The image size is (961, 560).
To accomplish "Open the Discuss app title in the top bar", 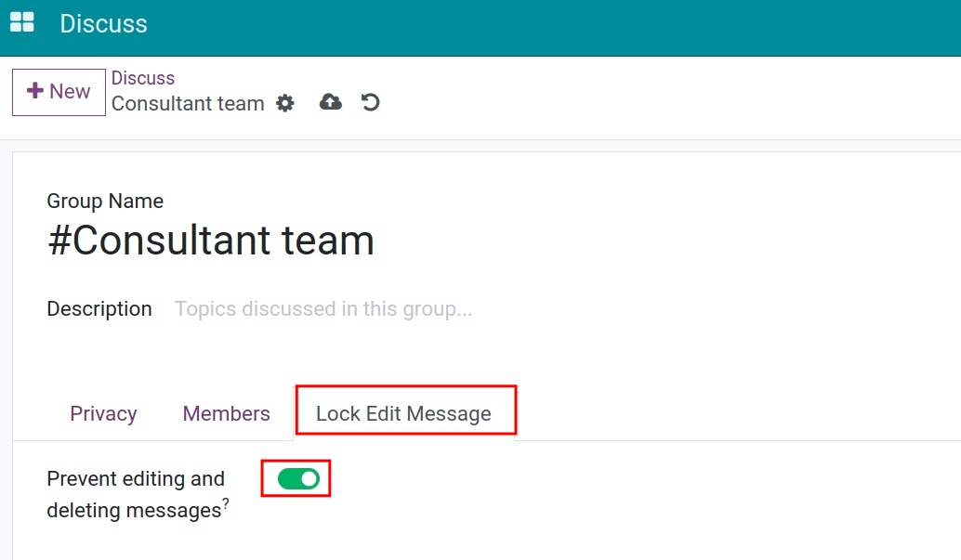I will click(x=103, y=23).
